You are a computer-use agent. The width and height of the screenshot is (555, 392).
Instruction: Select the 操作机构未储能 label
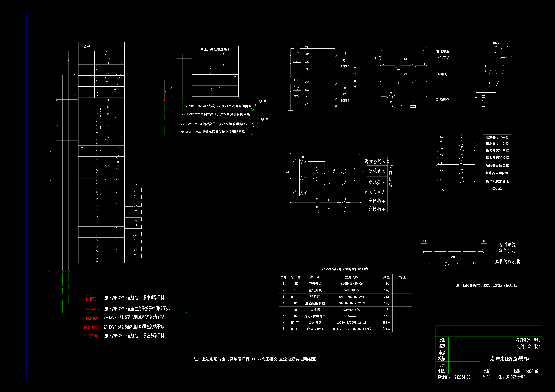(497, 181)
